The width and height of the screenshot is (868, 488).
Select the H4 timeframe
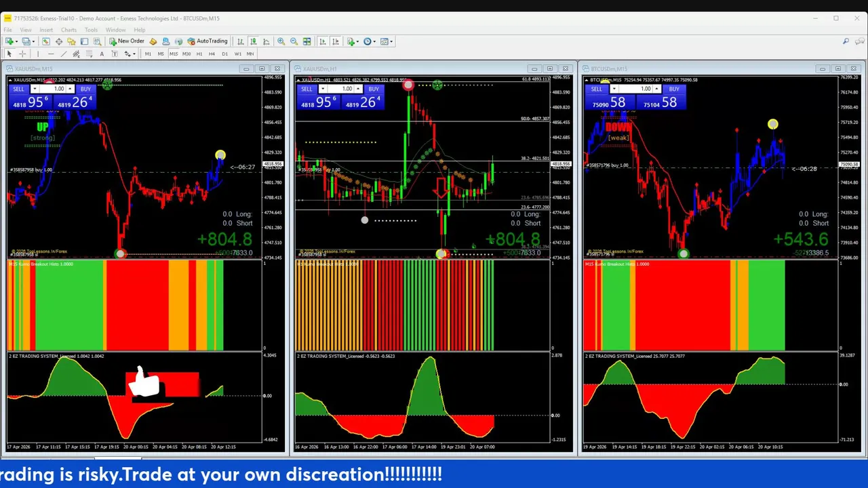click(x=212, y=54)
